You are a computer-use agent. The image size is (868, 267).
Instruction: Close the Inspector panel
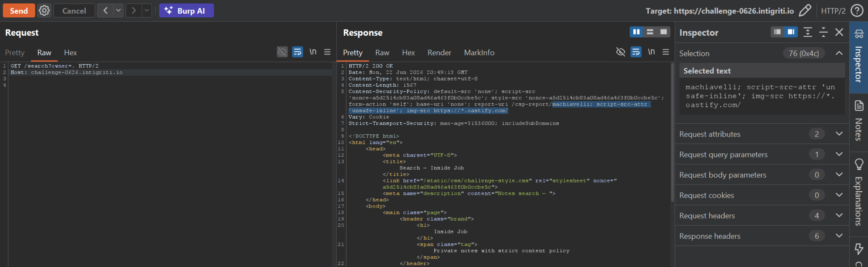[839, 32]
